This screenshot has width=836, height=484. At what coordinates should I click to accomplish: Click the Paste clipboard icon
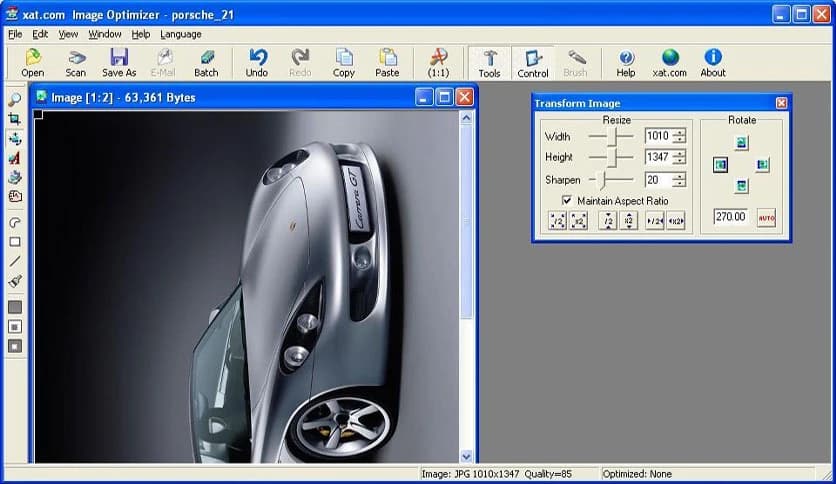388,57
